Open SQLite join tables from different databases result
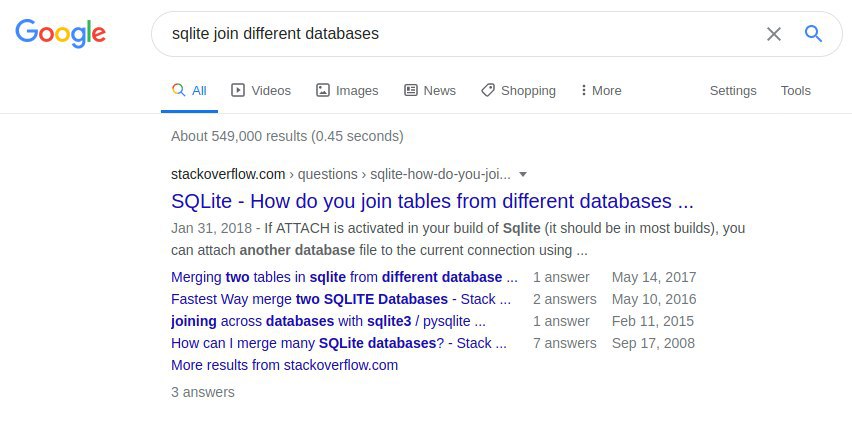 [432, 201]
